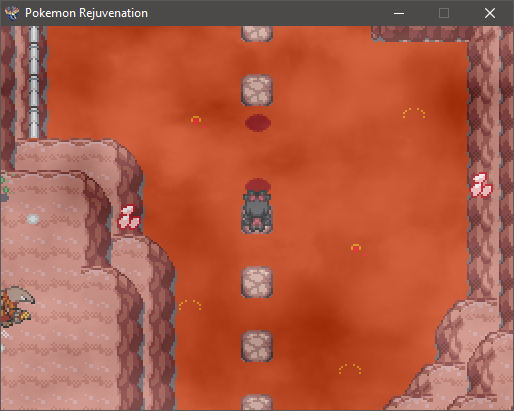Pick the red crystal on right cave wall
514x411 pixels.
tap(481, 185)
